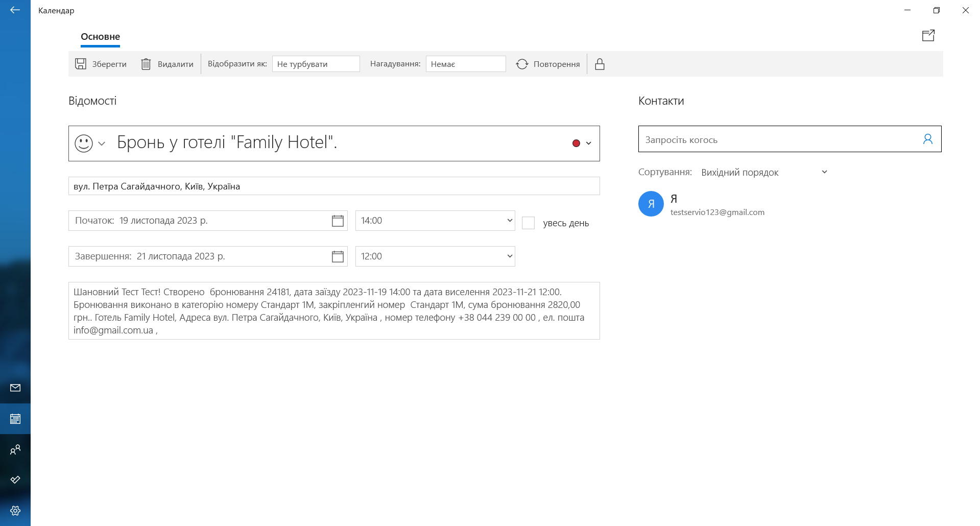The width and height of the screenshot is (980, 526).
Task: Click the private lock icon
Action: (600, 64)
